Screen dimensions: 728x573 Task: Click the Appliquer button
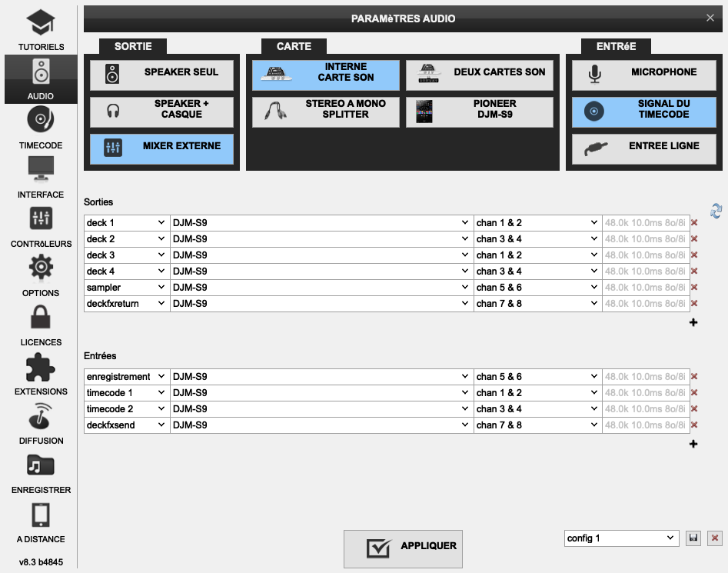point(403,549)
